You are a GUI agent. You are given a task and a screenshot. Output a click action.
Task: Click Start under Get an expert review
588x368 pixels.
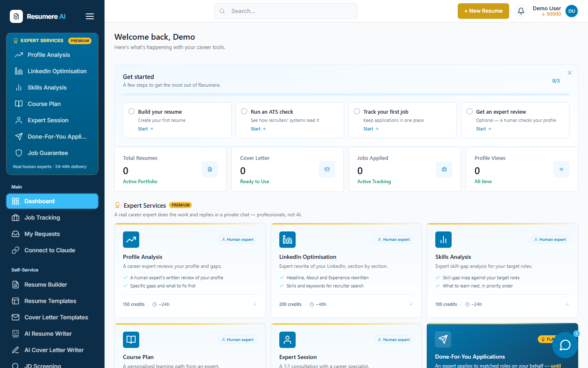[x=484, y=129]
